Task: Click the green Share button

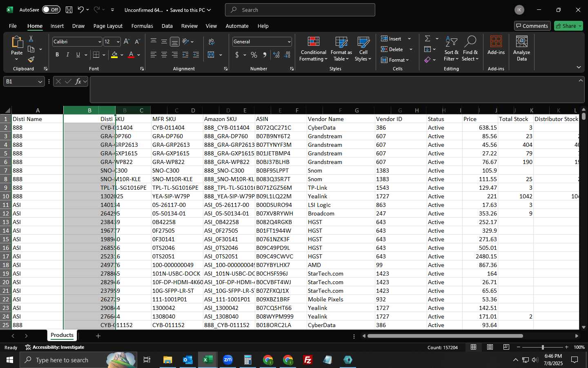Action: (568, 26)
